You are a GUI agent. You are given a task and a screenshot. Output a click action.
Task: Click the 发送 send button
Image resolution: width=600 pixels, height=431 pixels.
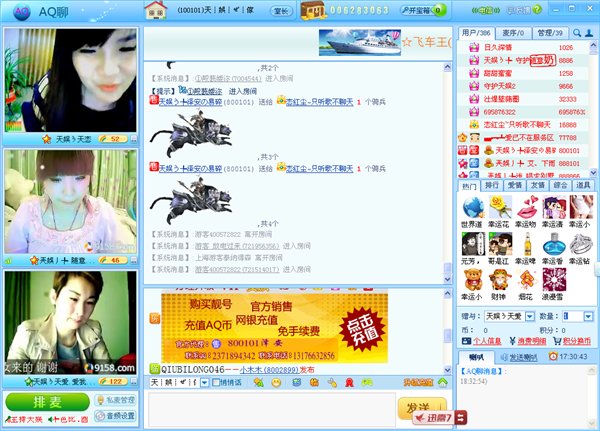click(422, 408)
